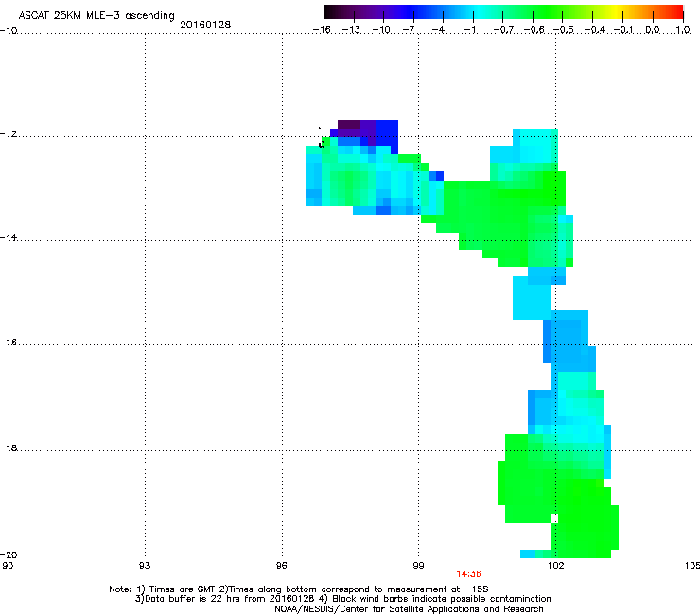Click the '-0.4' label on the color bar
The height and width of the screenshot is (615, 700).
point(595,30)
